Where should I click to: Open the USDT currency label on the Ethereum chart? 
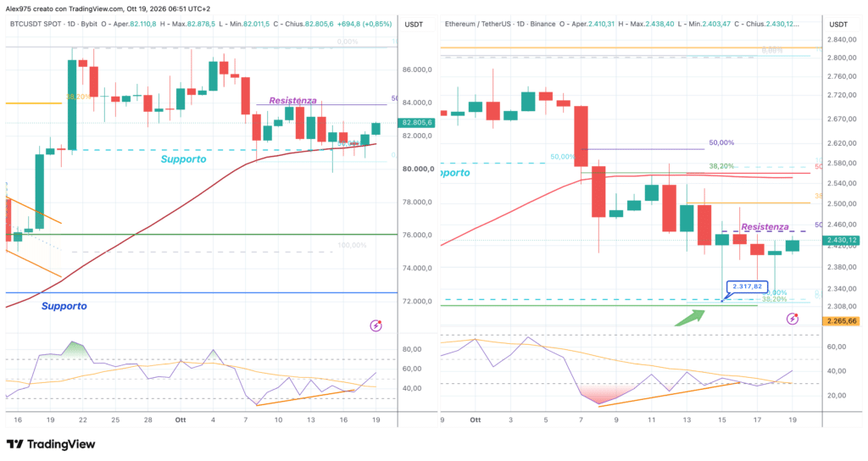838,25
